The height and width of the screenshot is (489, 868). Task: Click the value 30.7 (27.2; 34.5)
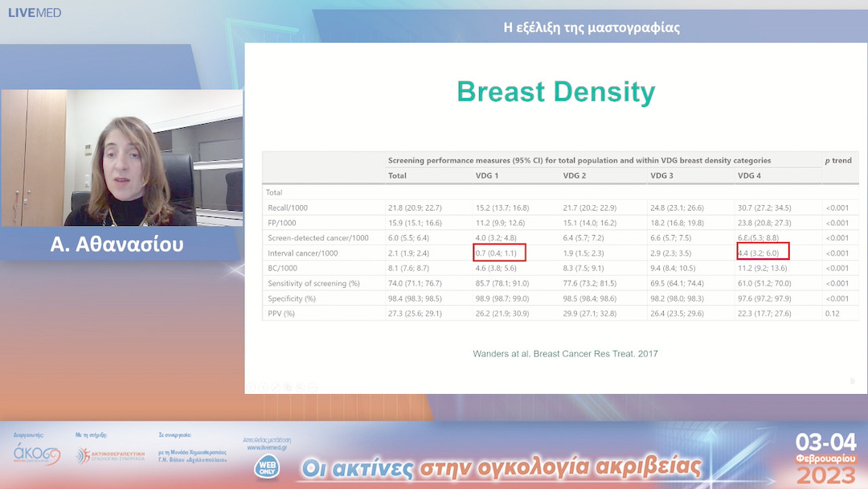pyautogui.click(x=764, y=208)
